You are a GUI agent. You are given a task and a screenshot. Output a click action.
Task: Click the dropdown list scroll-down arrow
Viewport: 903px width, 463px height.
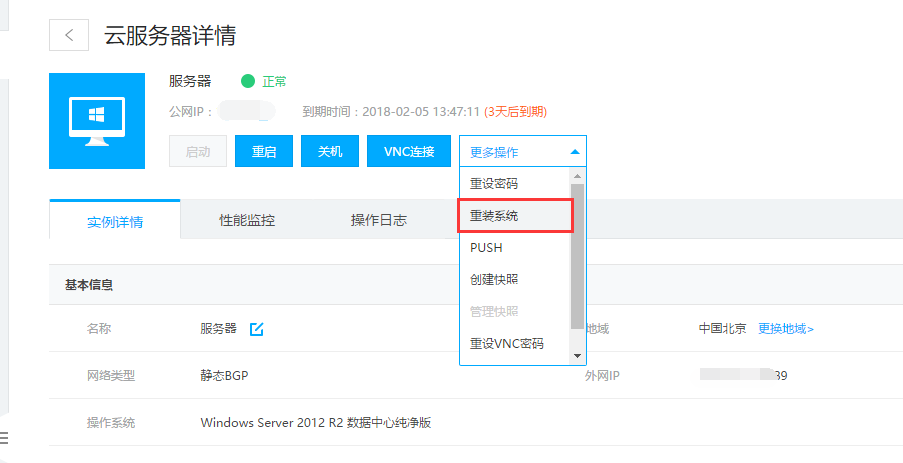577,355
